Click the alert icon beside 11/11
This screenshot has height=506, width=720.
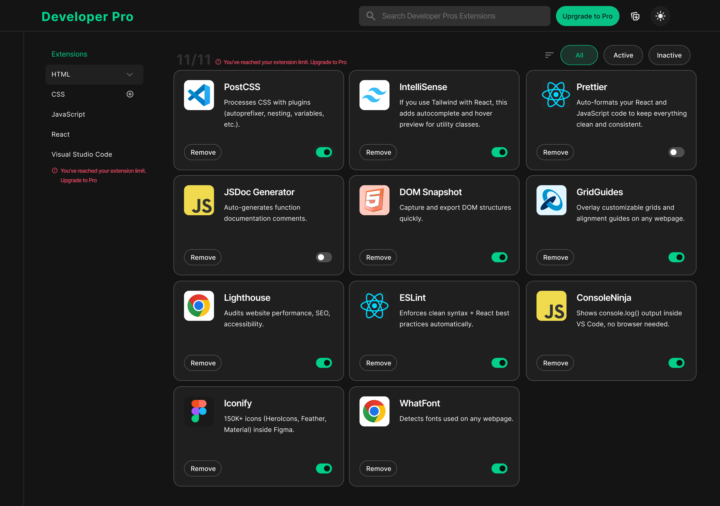coord(218,62)
